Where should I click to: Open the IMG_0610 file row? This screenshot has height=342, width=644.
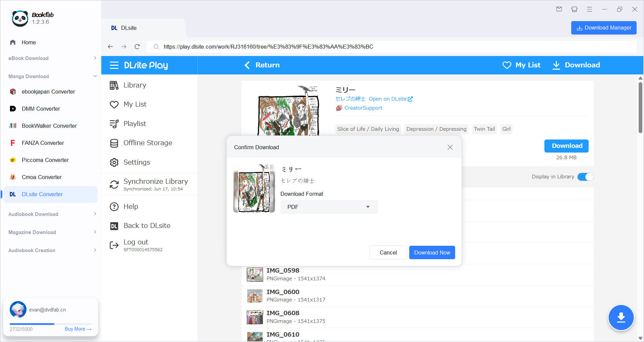click(x=417, y=335)
